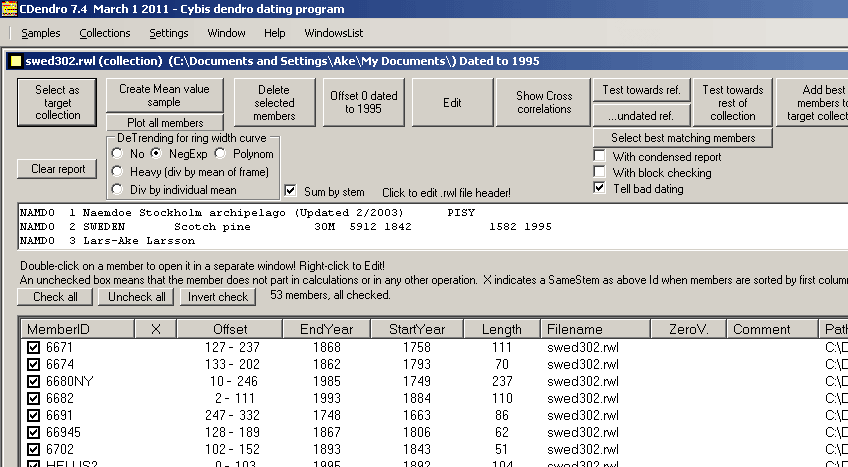
Task: Select EndYear 1985 cell of 6680NY
Action: click(327, 382)
